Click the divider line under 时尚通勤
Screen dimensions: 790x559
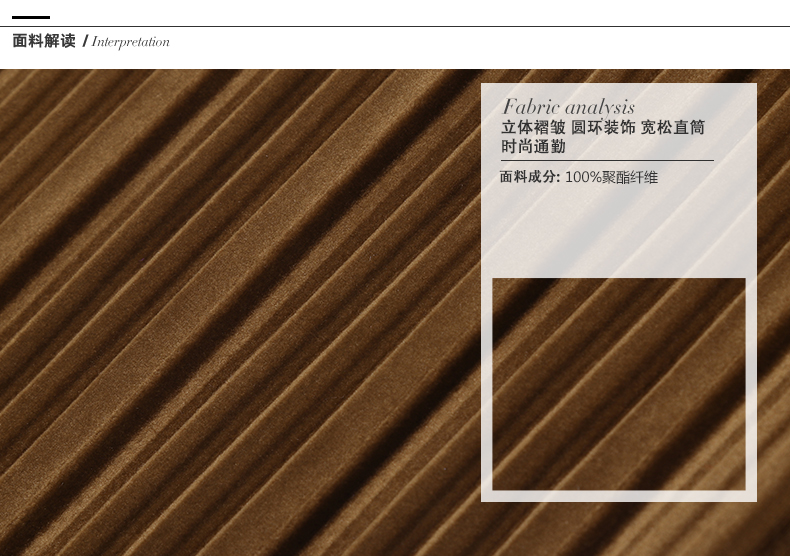coord(607,160)
